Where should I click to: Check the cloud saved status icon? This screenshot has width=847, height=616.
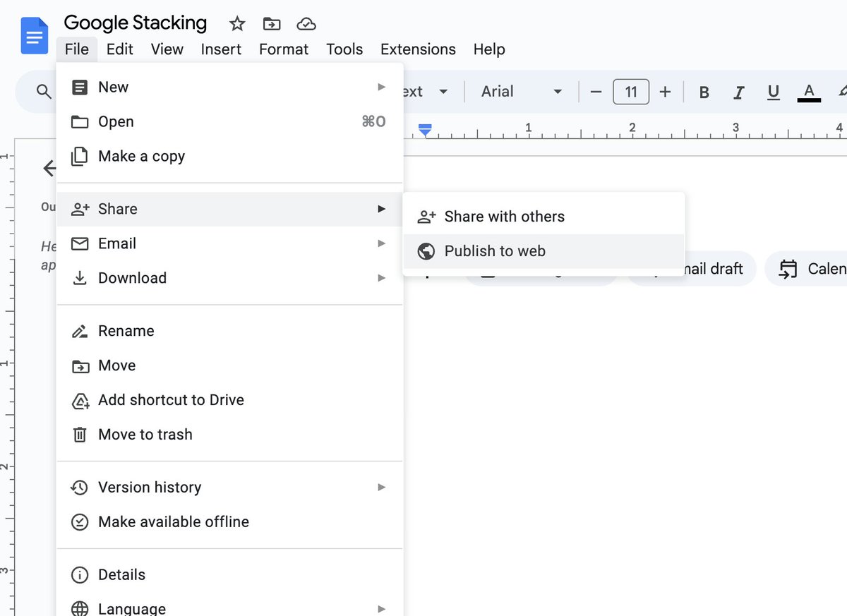click(306, 24)
